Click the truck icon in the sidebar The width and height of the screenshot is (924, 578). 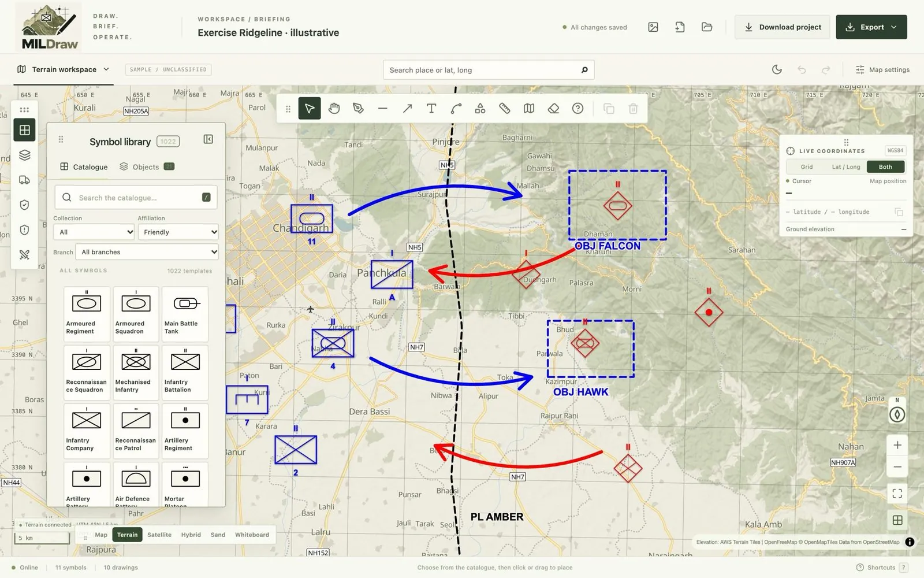(x=24, y=180)
